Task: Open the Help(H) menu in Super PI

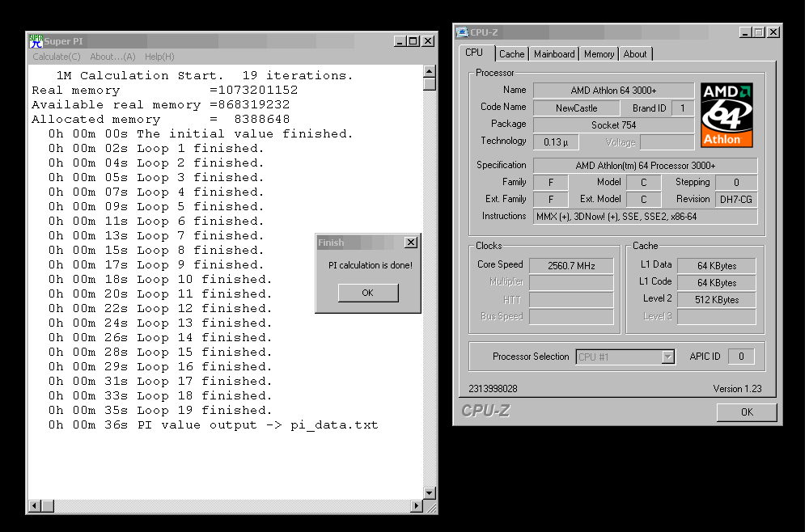Action: 159,57
